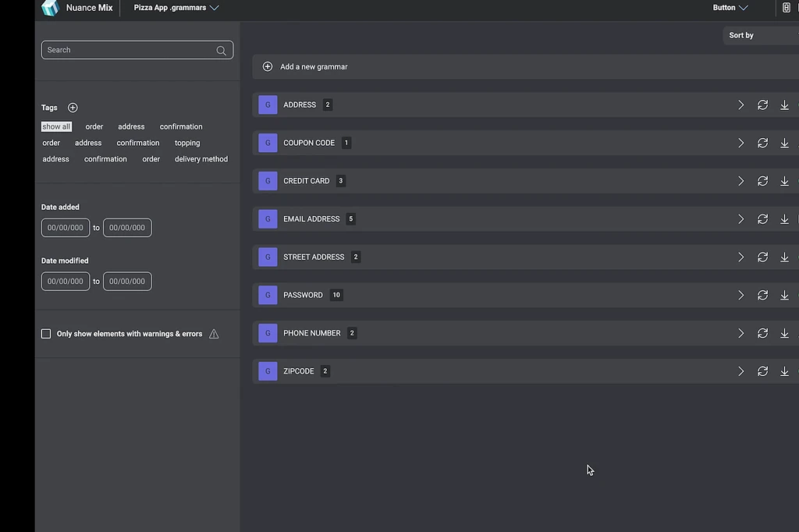Expand the ADDRESS grammar chevron
The width and height of the screenshot is (799, 532).
pos(741,105)
